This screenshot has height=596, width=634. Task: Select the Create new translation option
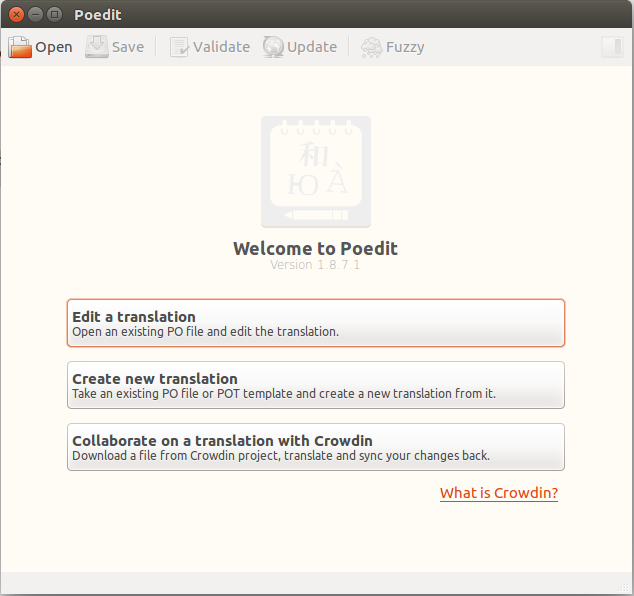pyautogui.click(x=315, y=385)
